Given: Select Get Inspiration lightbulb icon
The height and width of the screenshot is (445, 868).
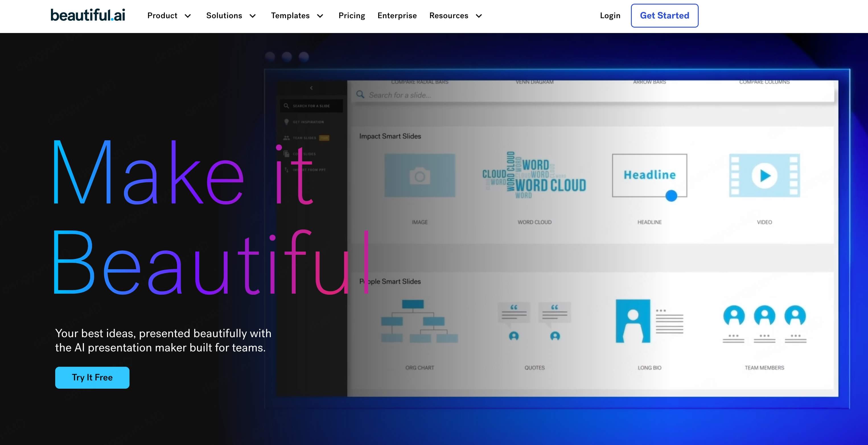Looking at the screenshot, I should coord(286,121).
